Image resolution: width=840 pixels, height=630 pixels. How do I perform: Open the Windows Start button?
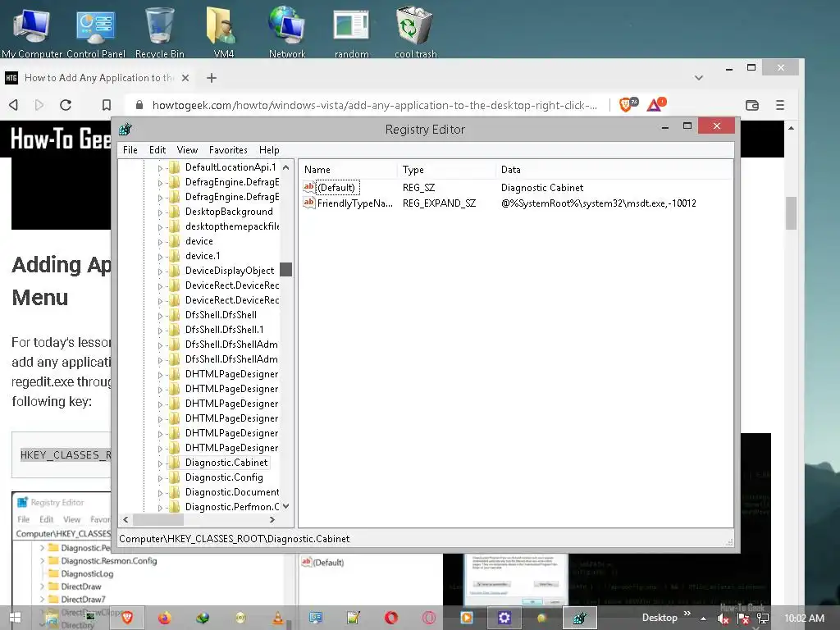[15, 618]
